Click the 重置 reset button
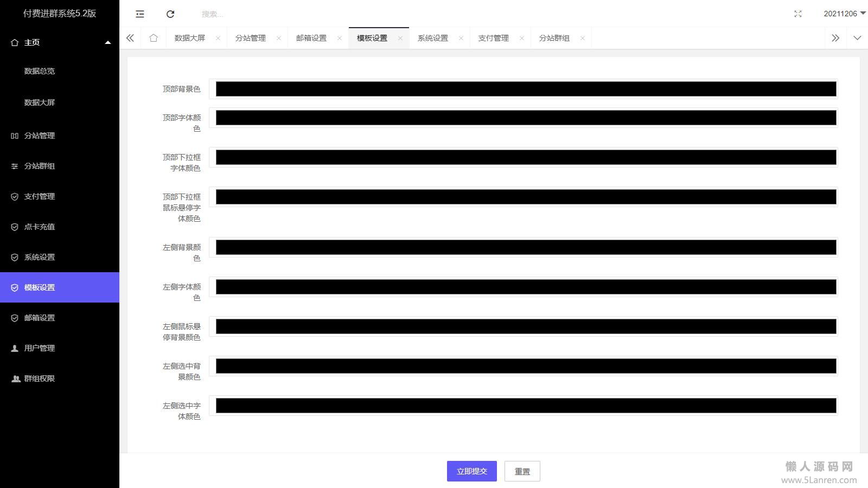Viewport: 868px width, 488px height. coord(522,471)
